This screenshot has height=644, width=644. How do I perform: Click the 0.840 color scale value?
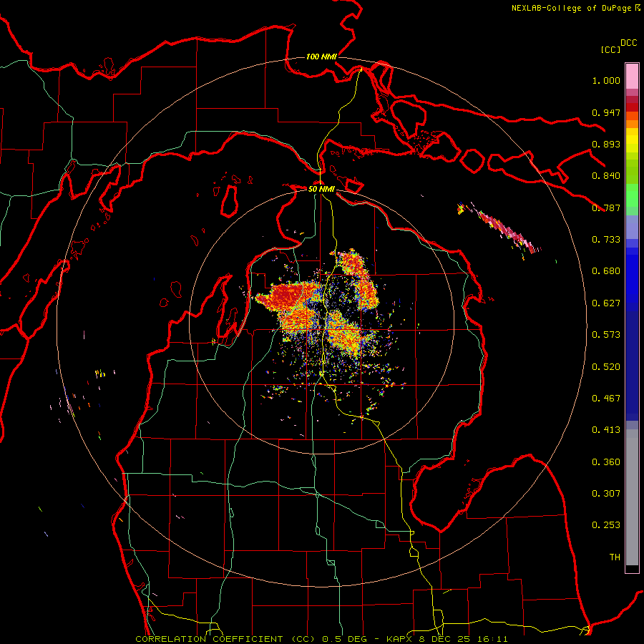(x=606, y=176)
